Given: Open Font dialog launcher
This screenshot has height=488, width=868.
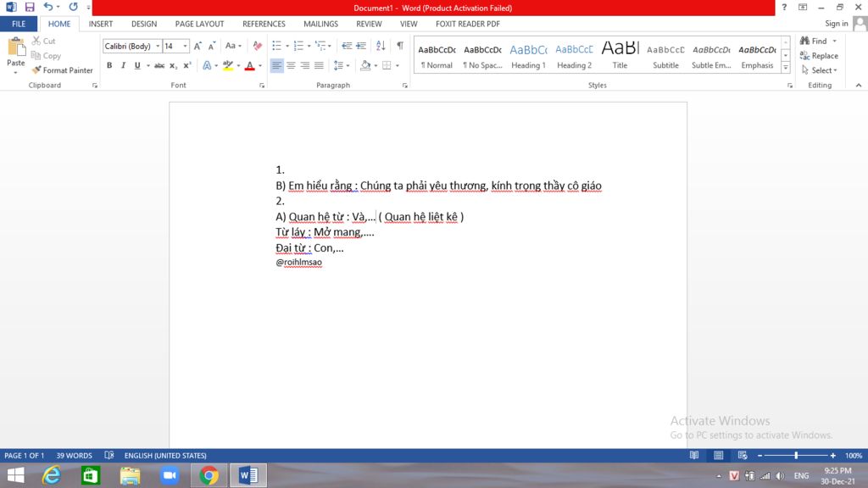Looking at the screenshot, I should (x=262, y=86).
